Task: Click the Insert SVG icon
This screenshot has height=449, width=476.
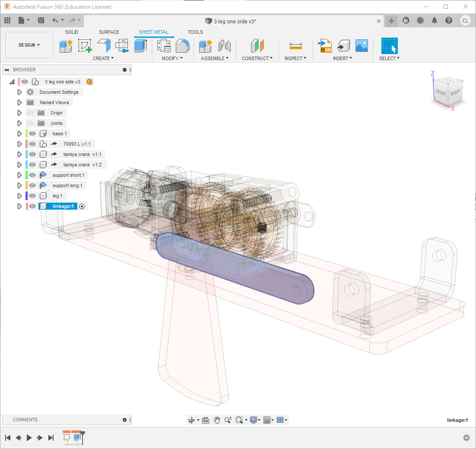Action: coord(324,45)
